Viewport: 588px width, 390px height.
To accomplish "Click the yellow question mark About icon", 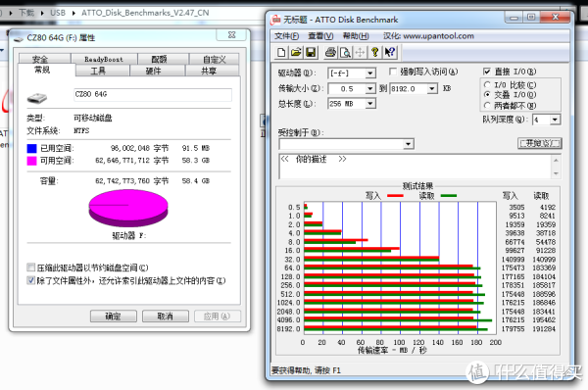I will (374, 52).
